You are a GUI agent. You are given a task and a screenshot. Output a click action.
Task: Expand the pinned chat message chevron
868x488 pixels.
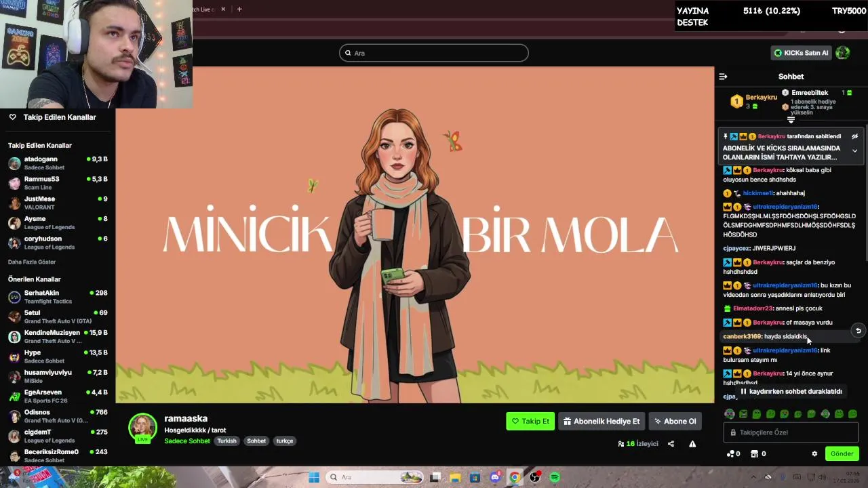click(854, 150)
